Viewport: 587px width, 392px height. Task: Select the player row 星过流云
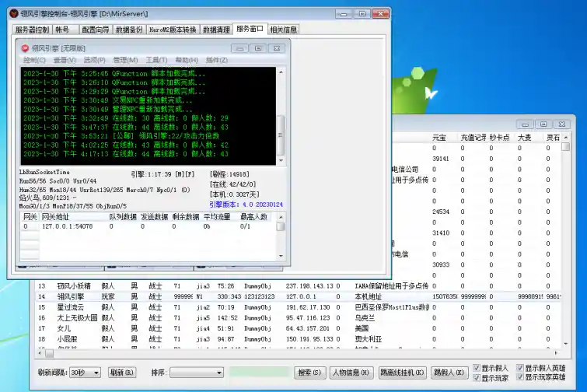pos(298,307)
